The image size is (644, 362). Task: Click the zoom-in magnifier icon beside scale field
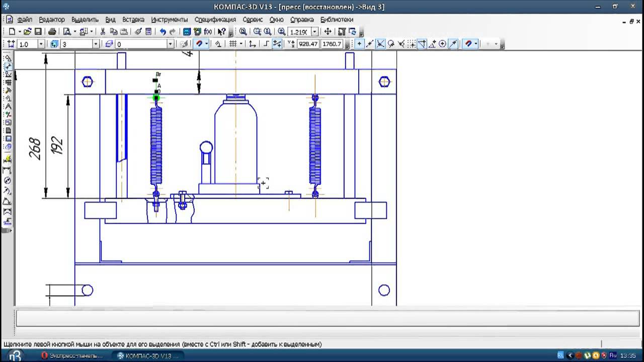click(281, 32)
